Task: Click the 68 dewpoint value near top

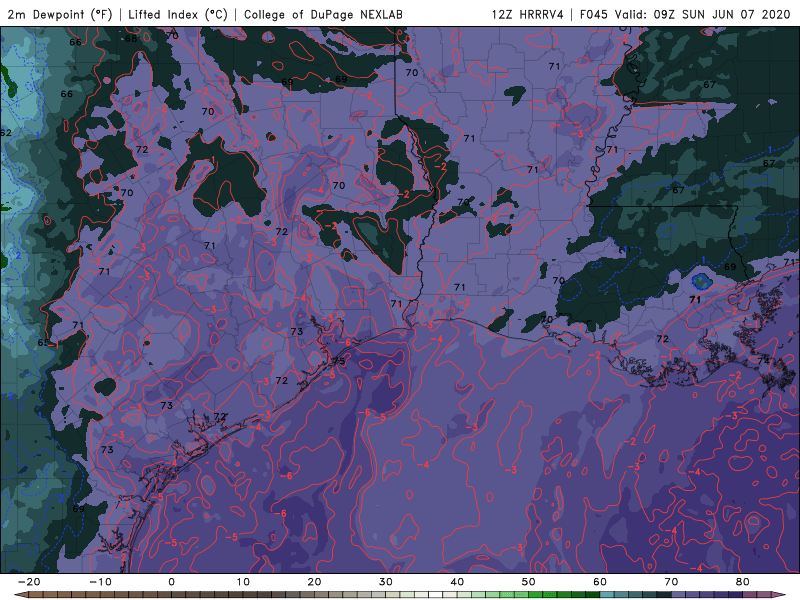Action: (x=131, y=38)
